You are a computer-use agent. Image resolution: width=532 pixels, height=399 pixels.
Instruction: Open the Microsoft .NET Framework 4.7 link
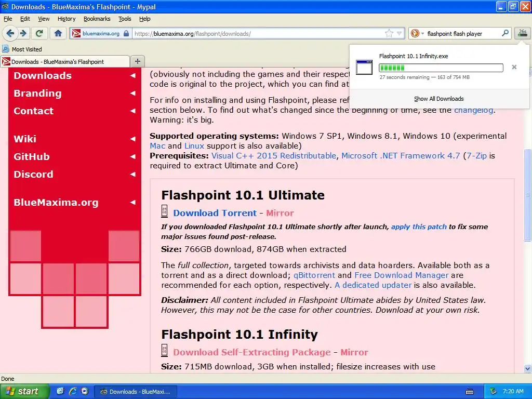coord(401,156)
